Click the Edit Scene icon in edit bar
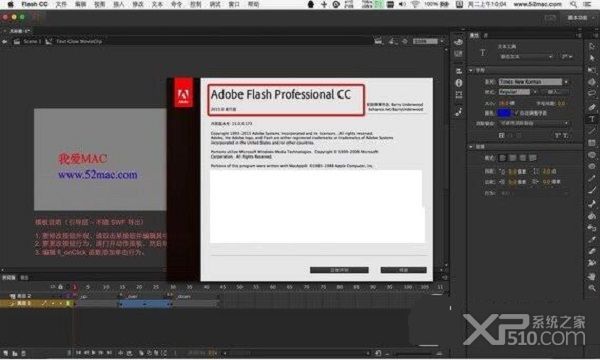The height and width of the screenshot is (360, 600). pyautogui.click(x=378, y=41)
